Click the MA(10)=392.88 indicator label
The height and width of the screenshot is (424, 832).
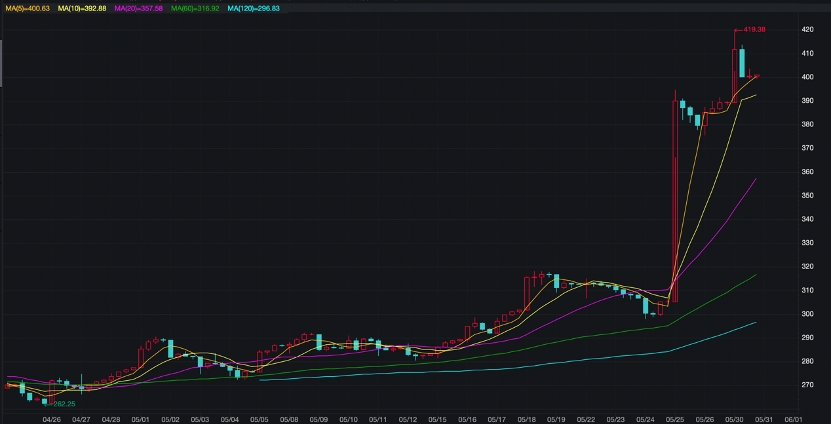(82, 8)
